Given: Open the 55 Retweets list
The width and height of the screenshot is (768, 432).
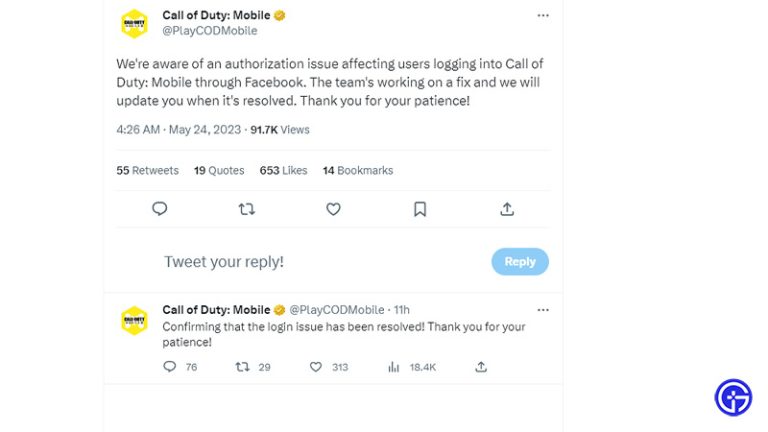Looking at the screenshot, I should pyautogui.click(x=147, y=171).
